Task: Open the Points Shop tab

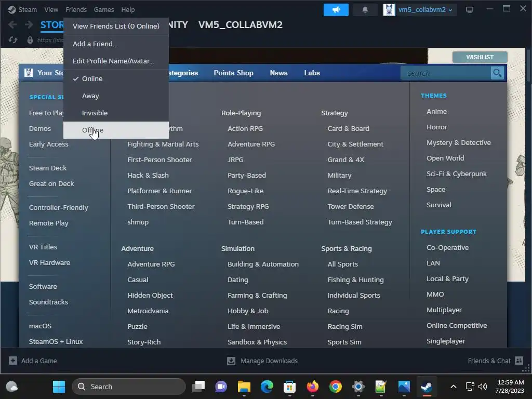Action: [x=233, y=73]
